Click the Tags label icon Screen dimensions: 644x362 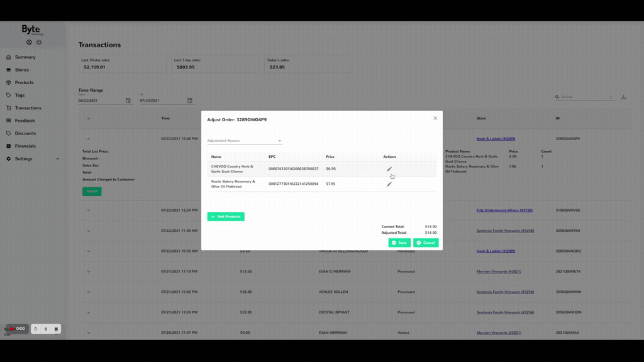click(9, 96)
